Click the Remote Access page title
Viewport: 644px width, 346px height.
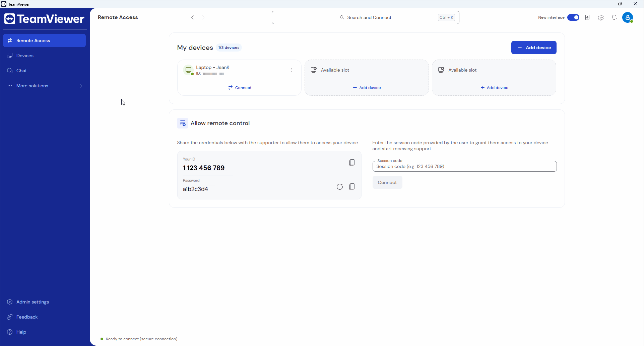click(x=118, y=17)
